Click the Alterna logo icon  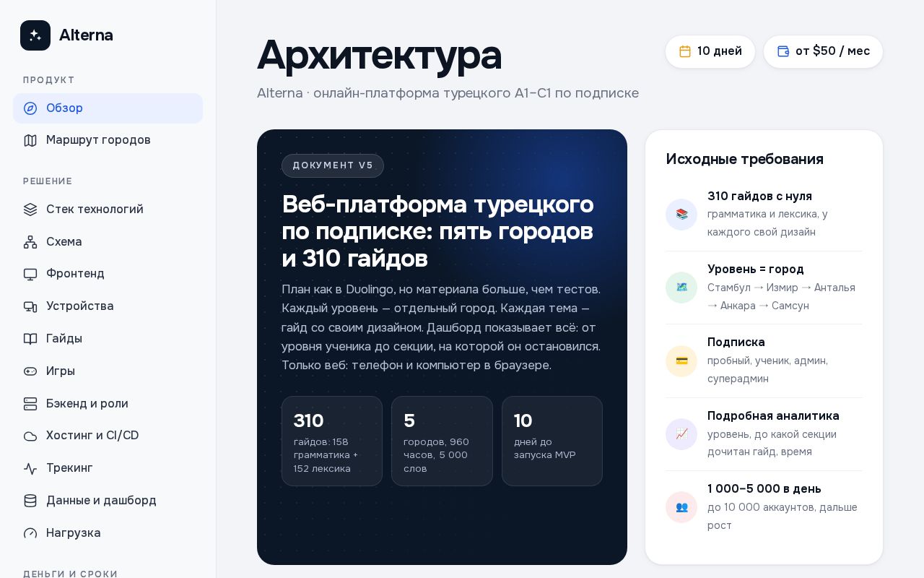pos(35,35)
